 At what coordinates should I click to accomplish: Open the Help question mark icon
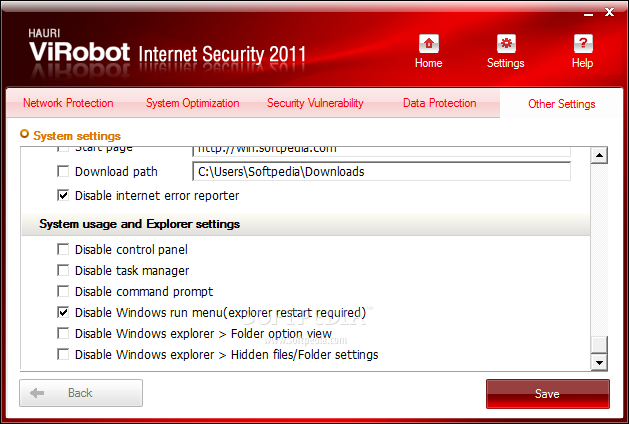(583, 44)
